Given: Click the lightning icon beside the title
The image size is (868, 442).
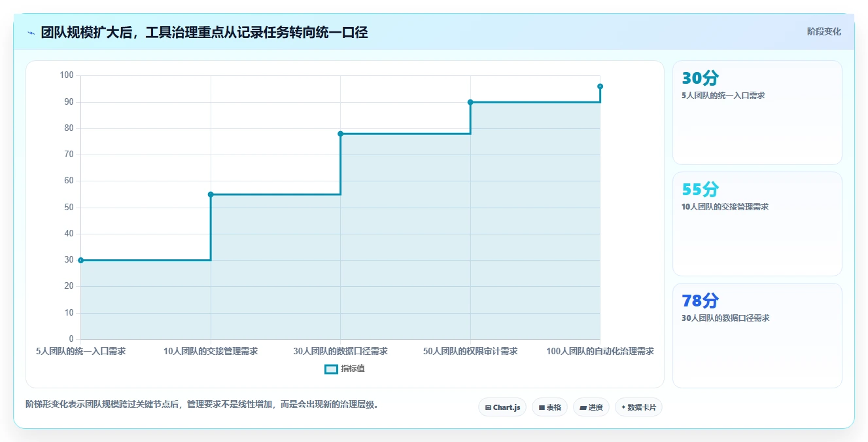Looking at the screenshot, I should (x=31, y=33).
